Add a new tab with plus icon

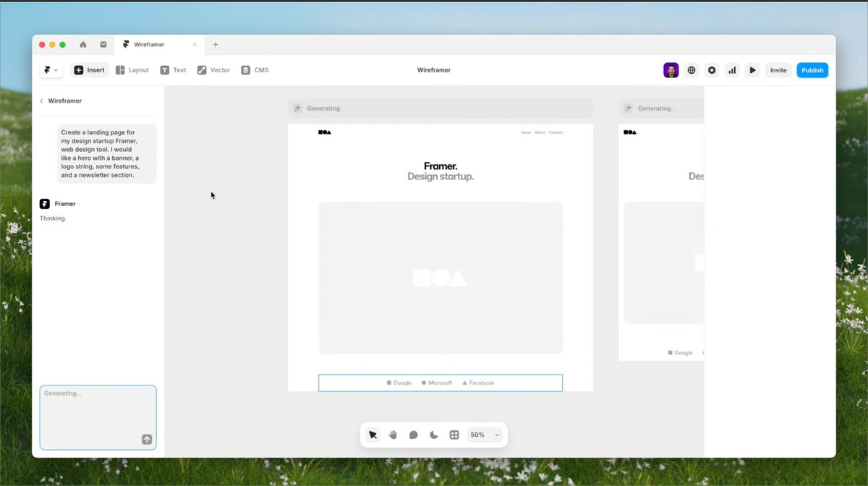tap(215, 44)
